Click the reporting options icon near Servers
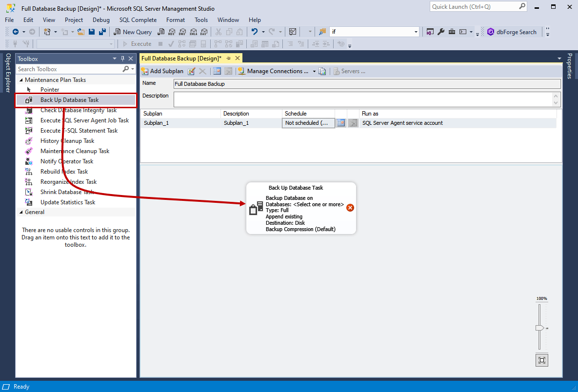This screenshot has width=578, height=392. pyautogui.click(x=322, y=71)
